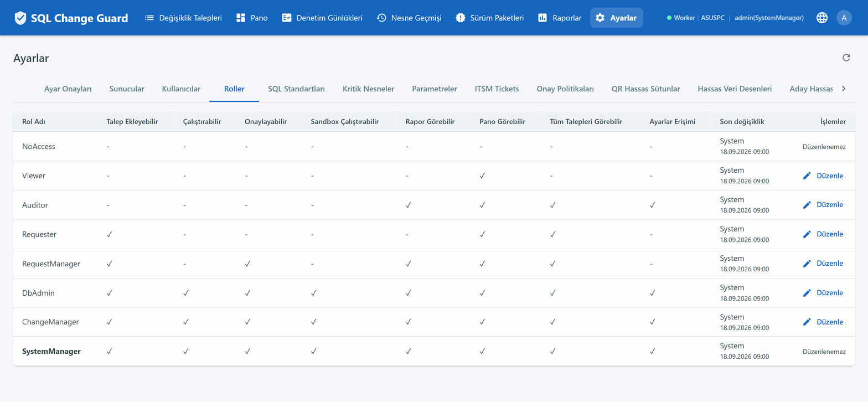
Task: Click the admin(SystemManager) user label
Action: click(x=769, y=18)
